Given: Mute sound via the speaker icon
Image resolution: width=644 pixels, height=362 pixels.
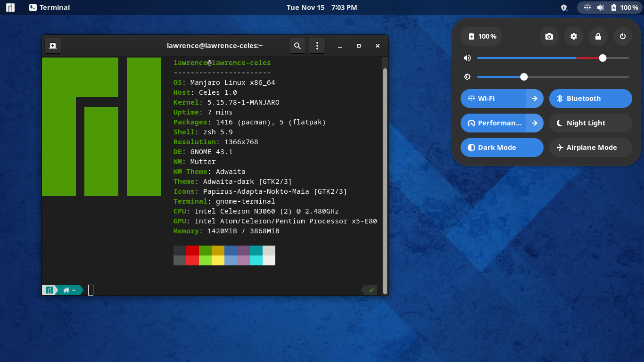Looking at the screenshot, I should [467, 58].
